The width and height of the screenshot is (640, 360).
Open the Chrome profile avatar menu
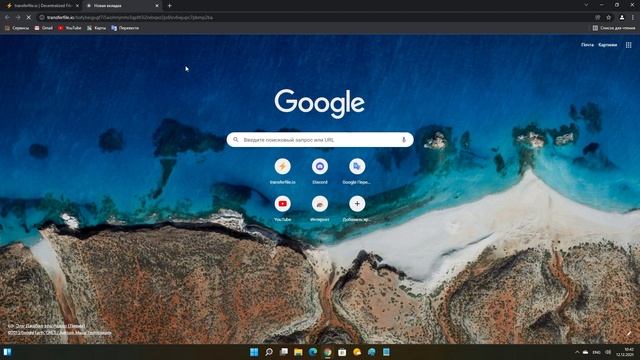pos(622,18)
